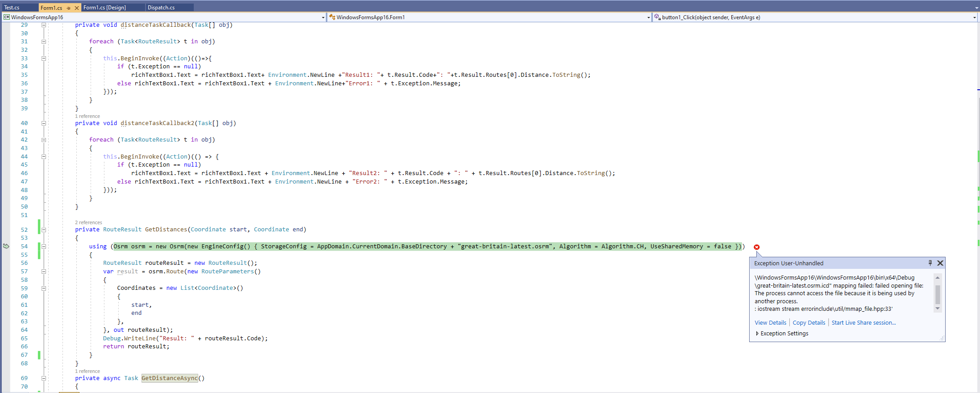Collapse GetDistanceAsync method at line 69

tap(44, 378)
